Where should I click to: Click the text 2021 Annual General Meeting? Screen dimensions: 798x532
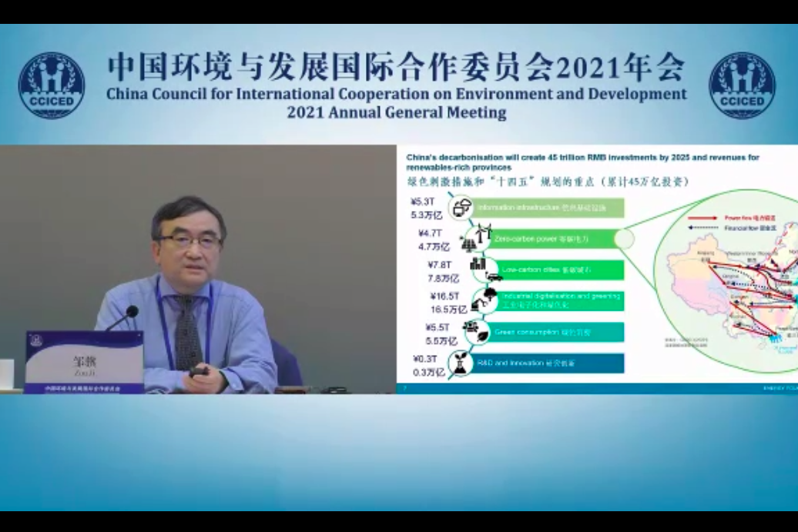tap(397, 112)
